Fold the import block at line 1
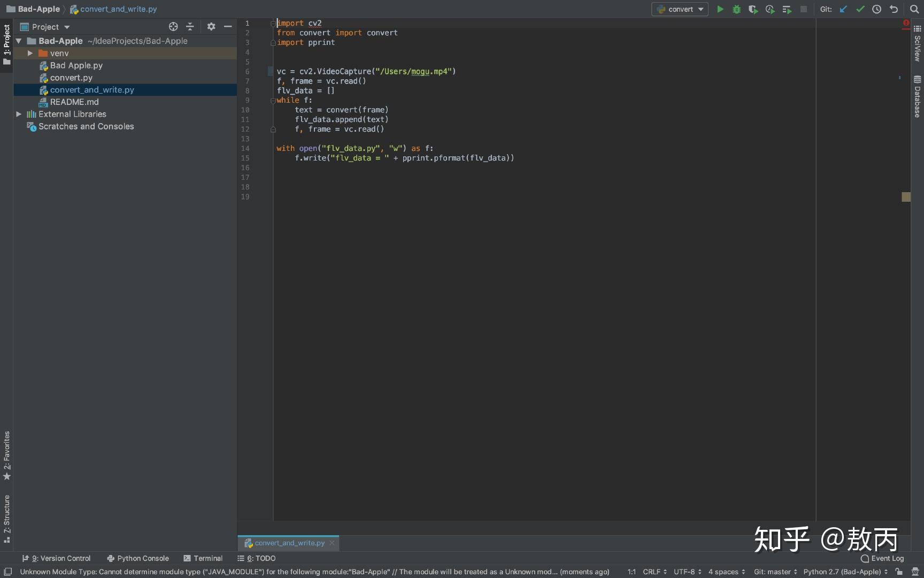The height and width of the screenshot is (578, 924). click(273, 24)
